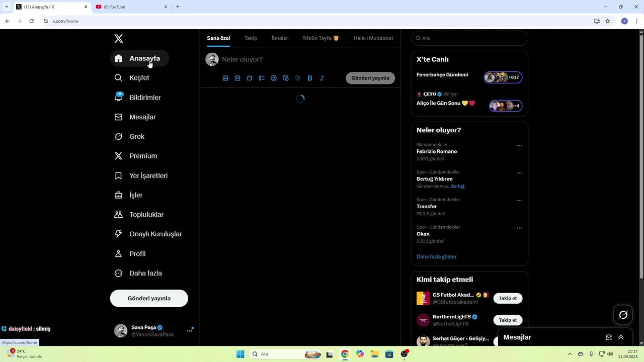
Task: Add media image to the post
Action: click(225, 78)
